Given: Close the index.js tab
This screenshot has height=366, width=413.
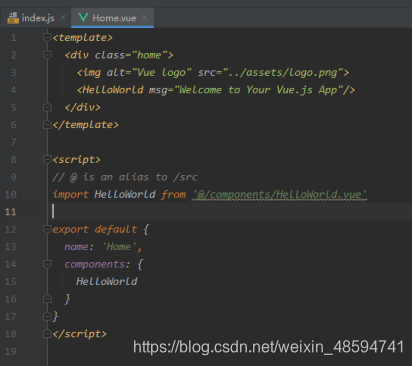Looking at the screenshot, I should pyautogui.click(x=63, y=18).
